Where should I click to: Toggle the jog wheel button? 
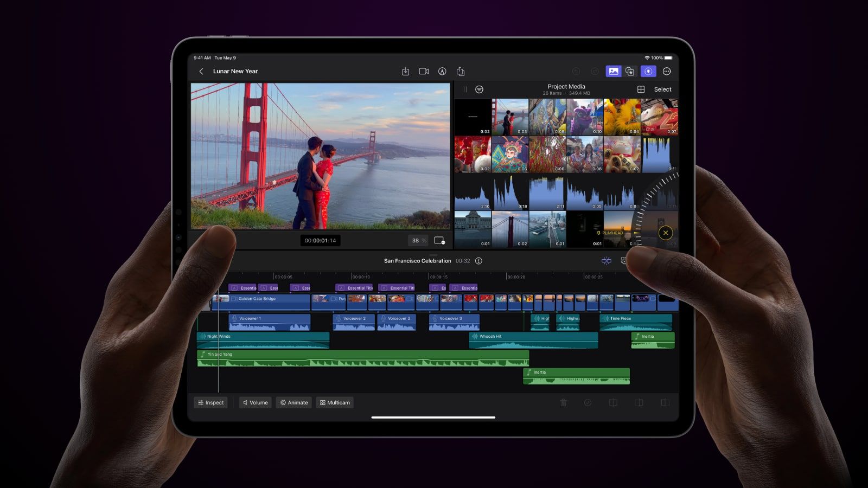648,71
